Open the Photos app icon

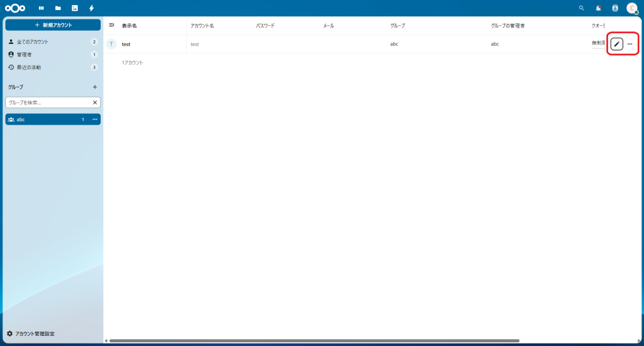75,8
